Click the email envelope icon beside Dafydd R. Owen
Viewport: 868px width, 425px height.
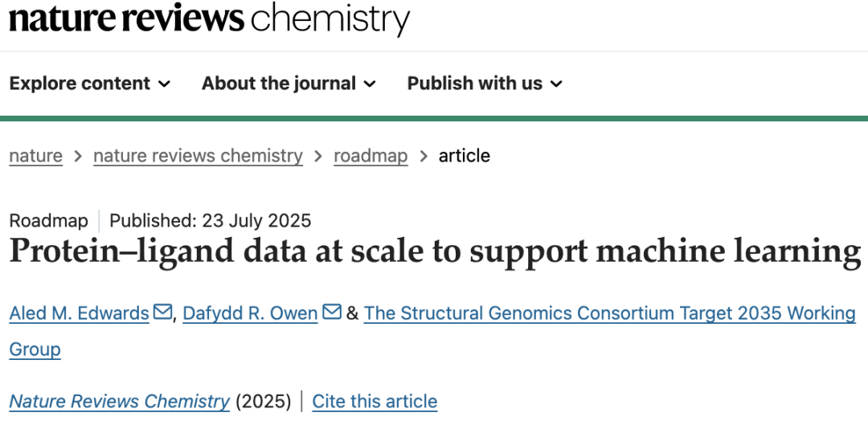pyautogui.click(x=332, y=313)
